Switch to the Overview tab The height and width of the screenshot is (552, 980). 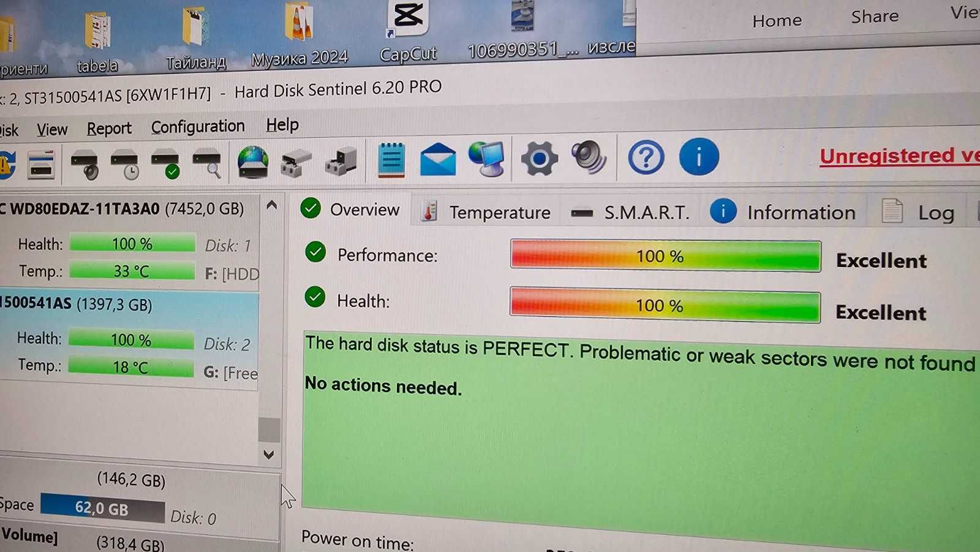pyautogui.click(x=350, y=210)
